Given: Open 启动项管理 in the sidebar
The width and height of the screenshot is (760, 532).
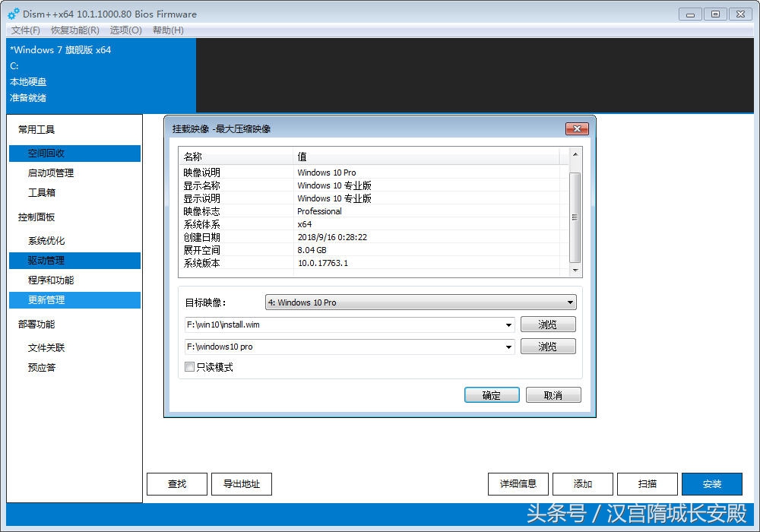Looking at the screenshot, I should point(74,173).
